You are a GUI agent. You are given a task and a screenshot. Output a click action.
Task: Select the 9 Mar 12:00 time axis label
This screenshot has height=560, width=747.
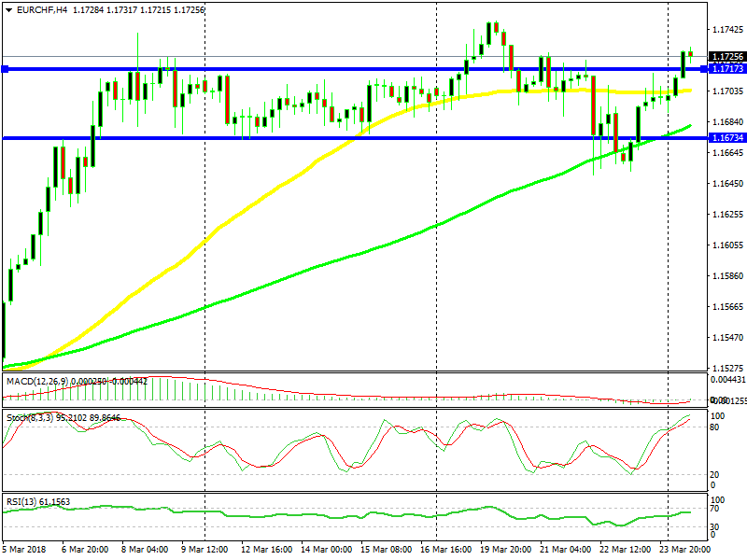(204, 550)
